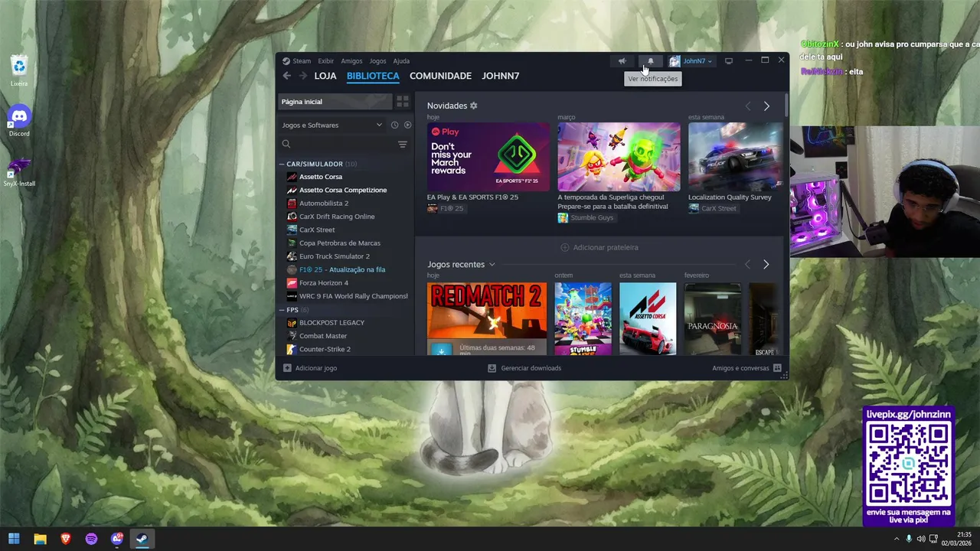Click Amigos e conversas label
The image size is (980, 551).
point(740,368)
